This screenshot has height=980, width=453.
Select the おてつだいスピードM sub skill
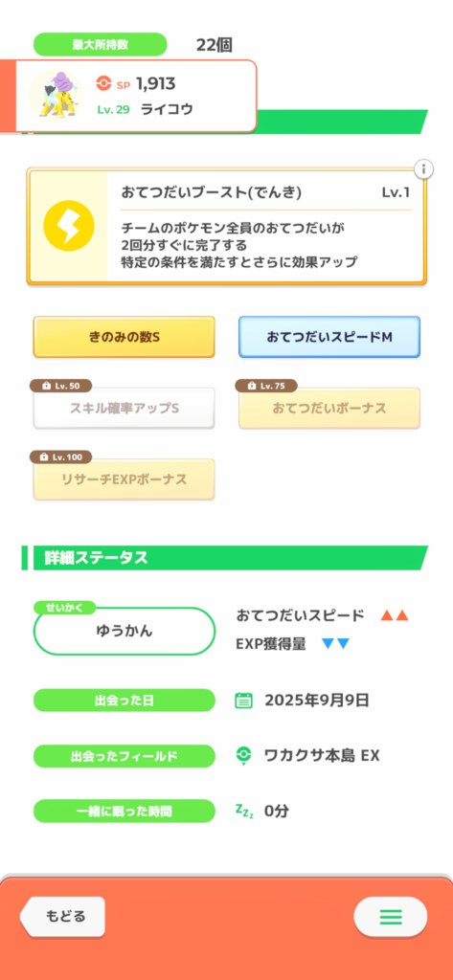[x=329, y=337]
